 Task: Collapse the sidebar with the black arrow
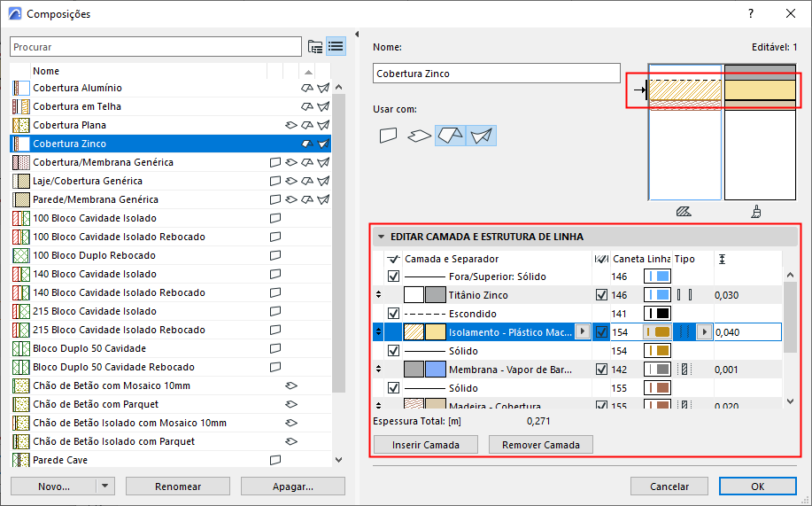tap(356, 35)
